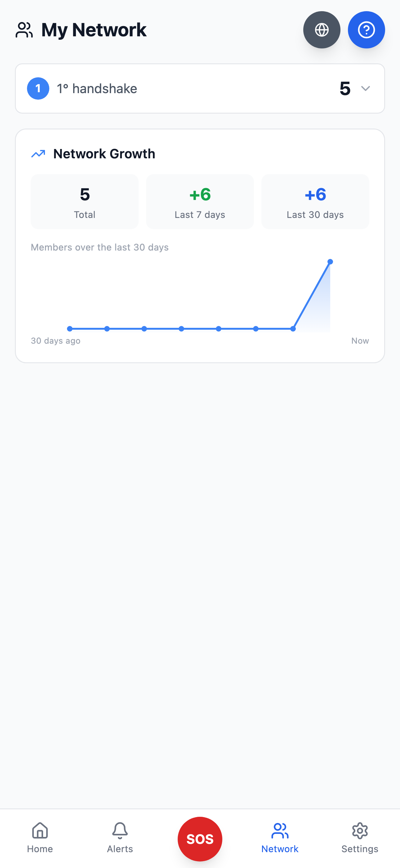Click the first chart data point
400x868 pixels.
pos(70,328)
